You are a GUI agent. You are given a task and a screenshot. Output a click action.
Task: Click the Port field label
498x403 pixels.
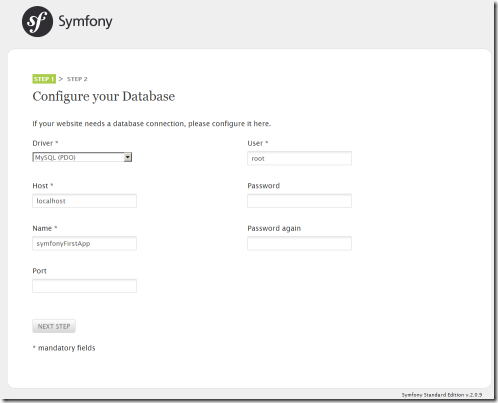point(39,271)
